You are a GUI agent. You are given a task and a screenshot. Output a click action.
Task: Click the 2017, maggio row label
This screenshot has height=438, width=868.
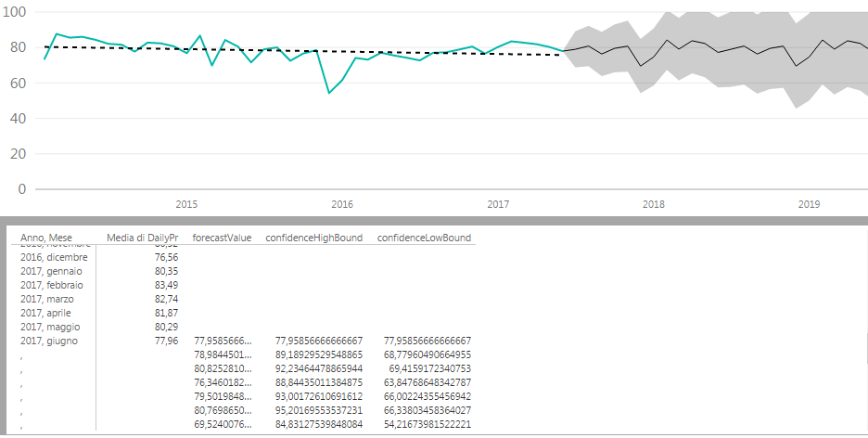tap(50, 327)
